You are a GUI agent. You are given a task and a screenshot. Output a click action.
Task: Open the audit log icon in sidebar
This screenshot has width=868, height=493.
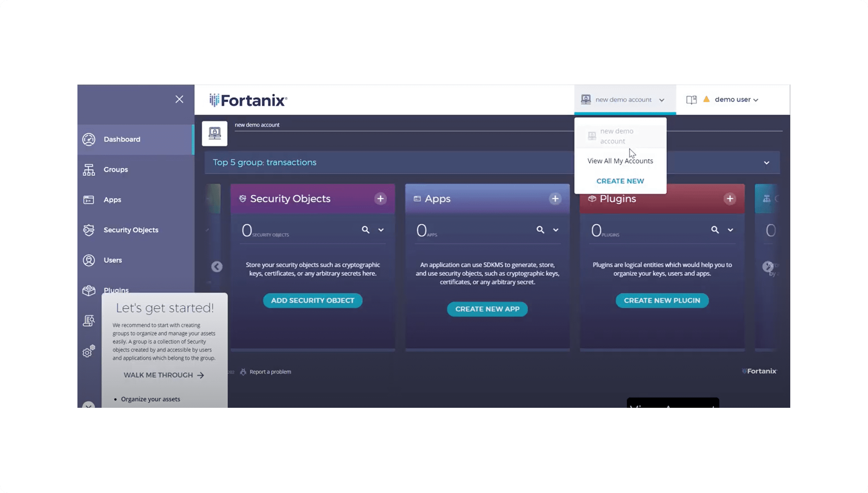[x=89, y=320]
